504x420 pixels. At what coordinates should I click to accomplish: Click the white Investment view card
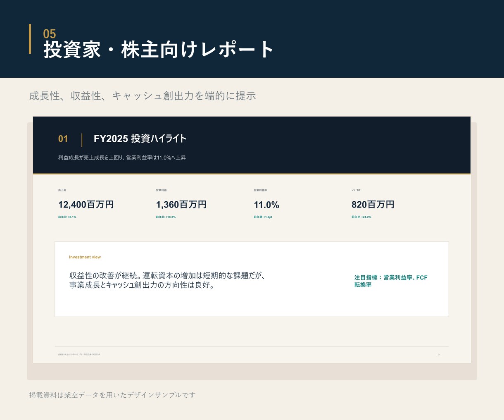coord(252,279)
